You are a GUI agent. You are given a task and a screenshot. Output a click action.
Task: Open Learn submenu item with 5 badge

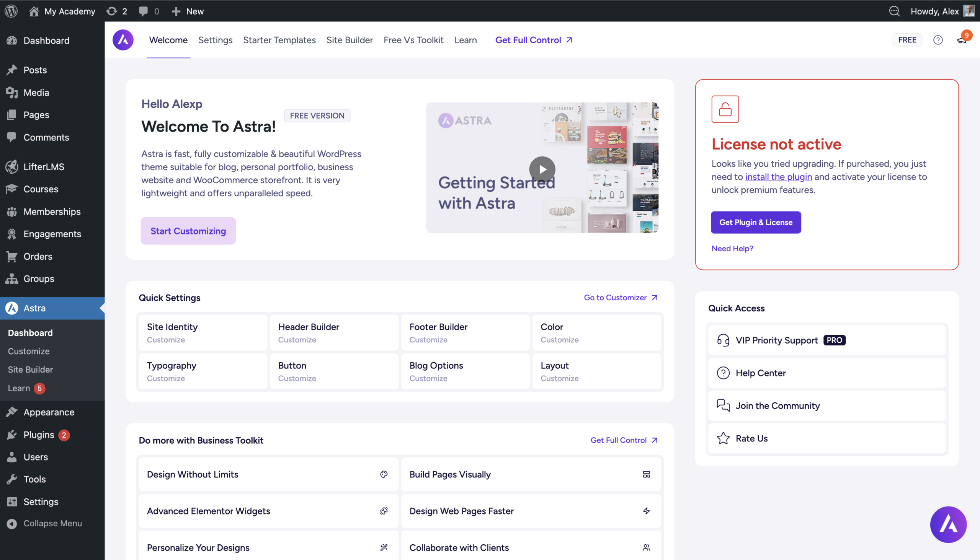click(x=26, y=388)
